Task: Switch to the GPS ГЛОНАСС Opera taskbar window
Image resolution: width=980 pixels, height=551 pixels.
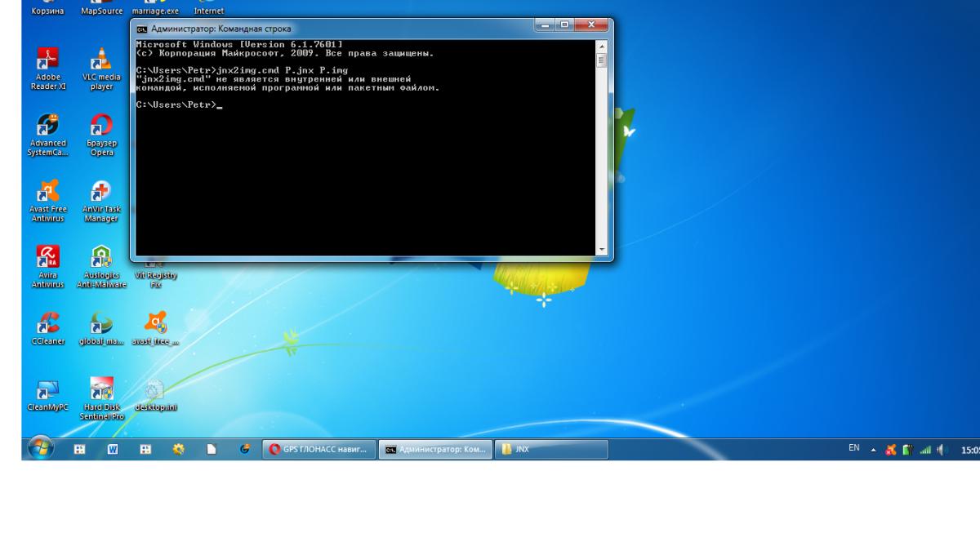Action: click(x=319, y=449)
